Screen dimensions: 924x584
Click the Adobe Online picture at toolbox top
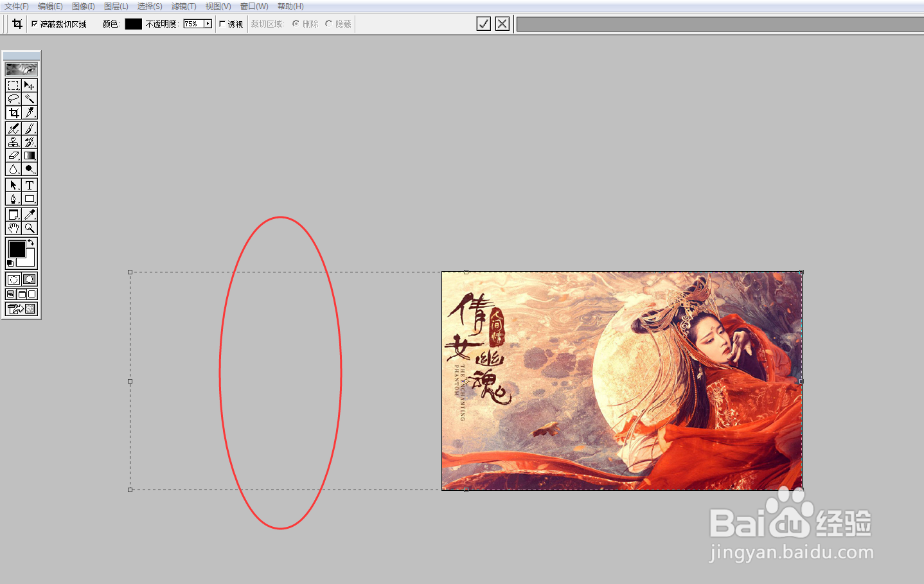coord(21,69)
